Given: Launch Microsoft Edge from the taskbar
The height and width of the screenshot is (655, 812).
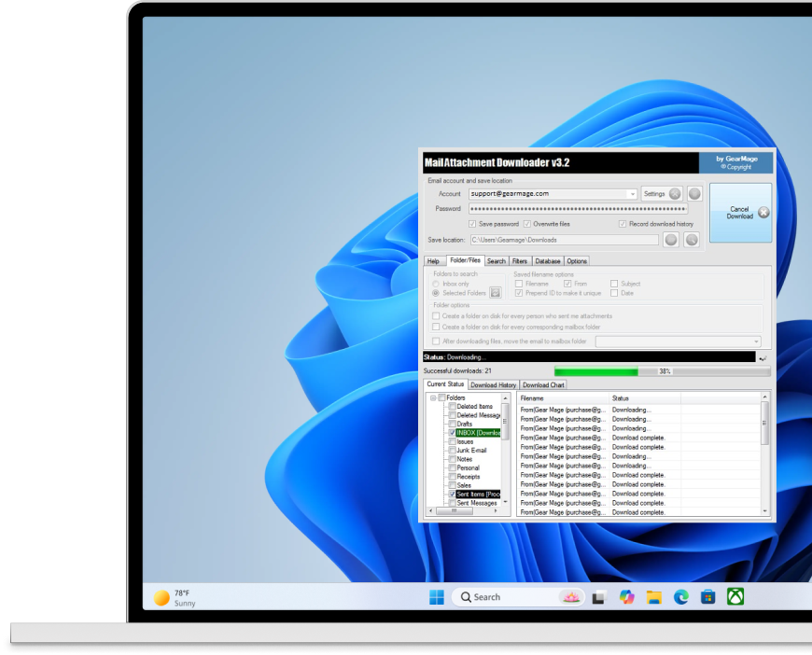Looking at the screenshot, I should pos(681,597).
